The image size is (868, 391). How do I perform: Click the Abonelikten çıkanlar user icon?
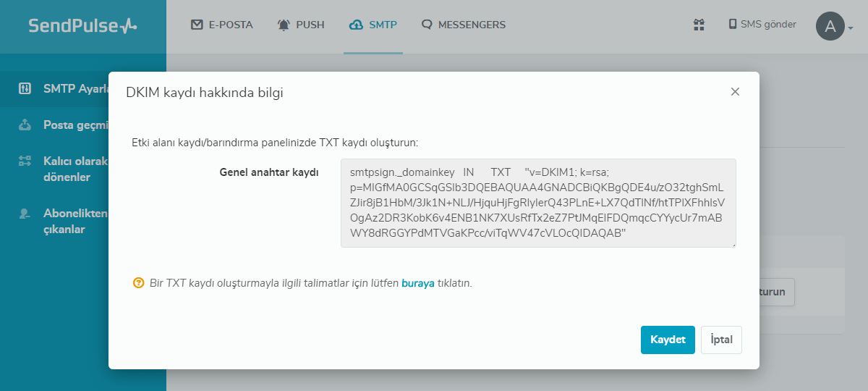tap(25, 214)
